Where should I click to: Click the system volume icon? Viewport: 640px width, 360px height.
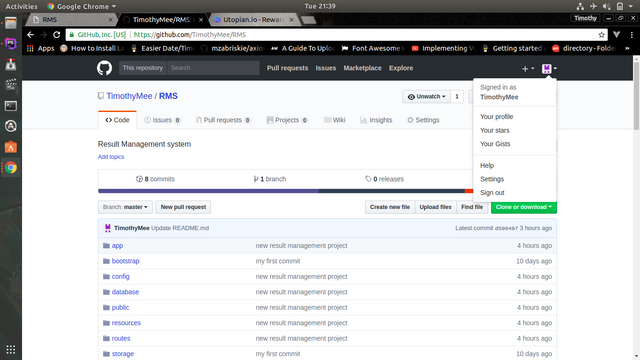click(607, 6)
